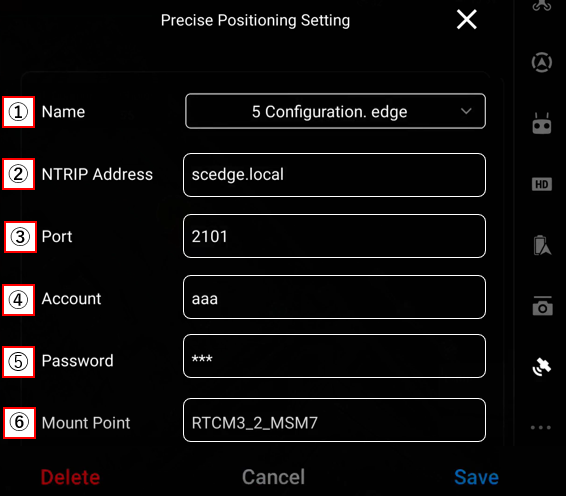Click the Account field showing aaa
The height and width of the screenshot is (496, 569).
(334, 297)
